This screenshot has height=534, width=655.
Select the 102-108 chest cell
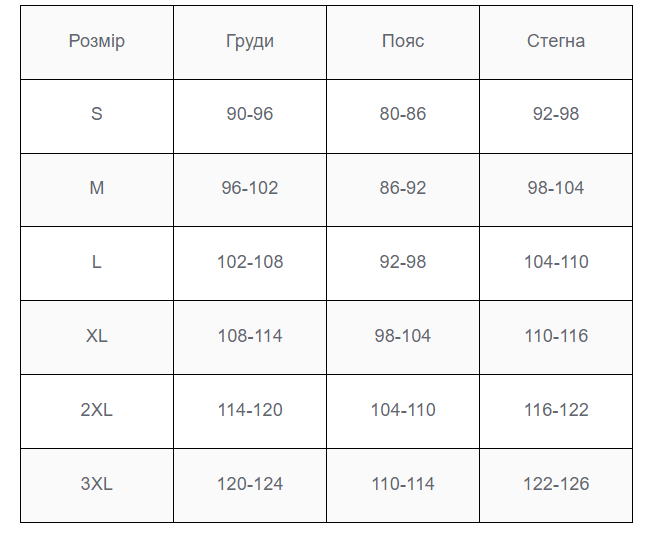click(250, 264)
